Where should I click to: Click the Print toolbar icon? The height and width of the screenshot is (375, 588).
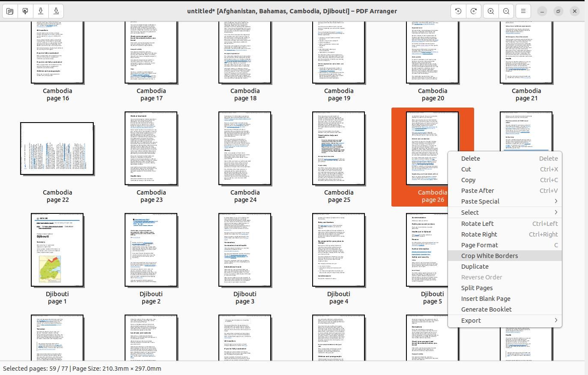(25, 11)
